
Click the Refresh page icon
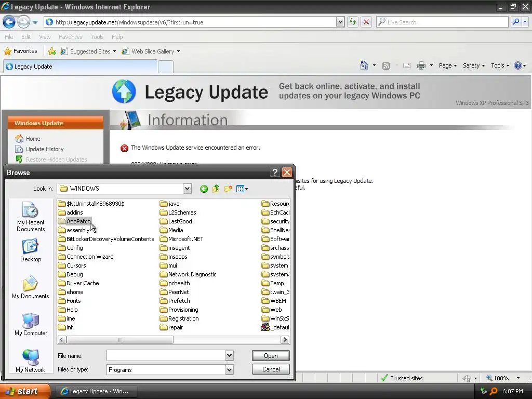pos(353,22)
